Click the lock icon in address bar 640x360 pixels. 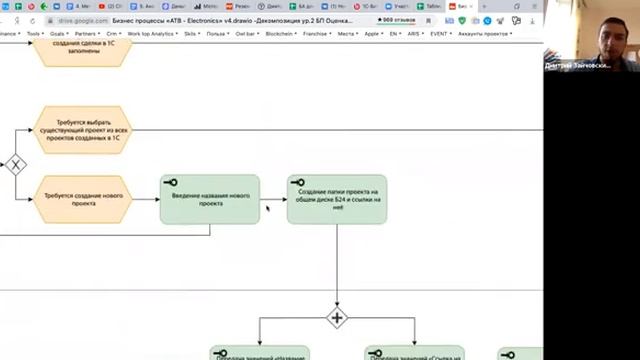[x=50, y=20]
